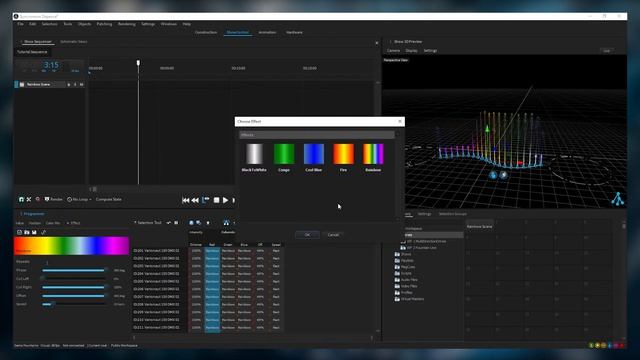Image resolution: width=640 pixels, height=360 pixels.
Task: Activate the Selection Tool in the Programmer
Action: [x=148, y=222]
